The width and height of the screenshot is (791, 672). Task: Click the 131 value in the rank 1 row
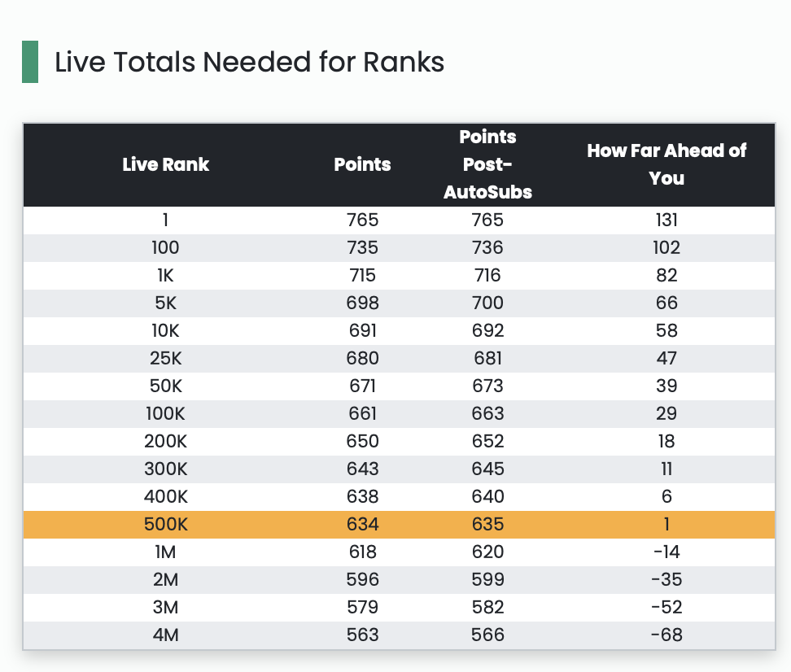[x=666, y=220]
